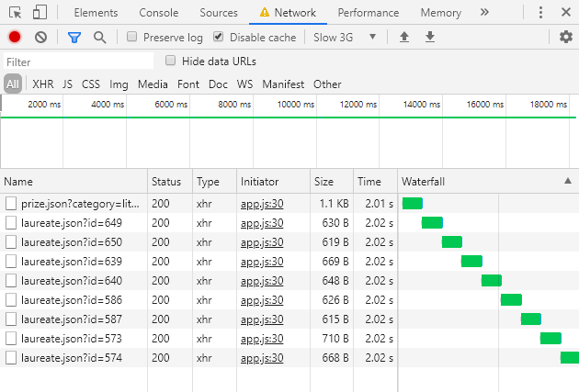Click the export HAR download arrow

tap(429, 37)
